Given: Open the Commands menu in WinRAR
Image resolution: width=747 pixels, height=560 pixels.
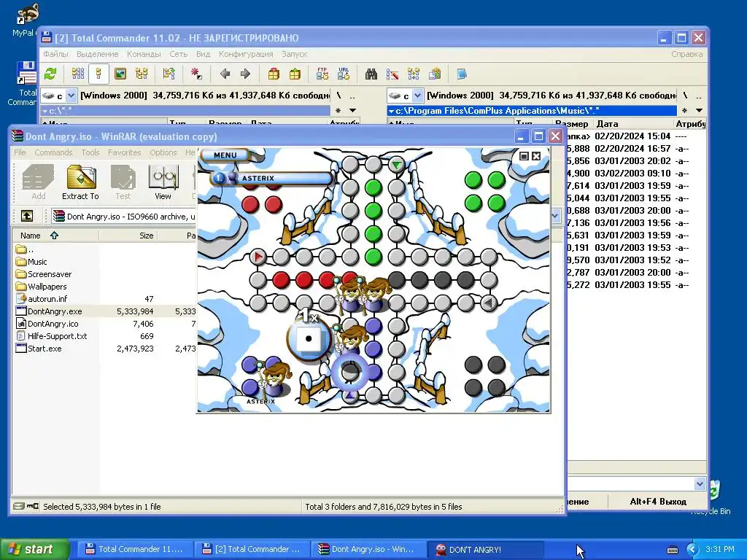Looking at the screenshot, I should click(x=53, y=152).
